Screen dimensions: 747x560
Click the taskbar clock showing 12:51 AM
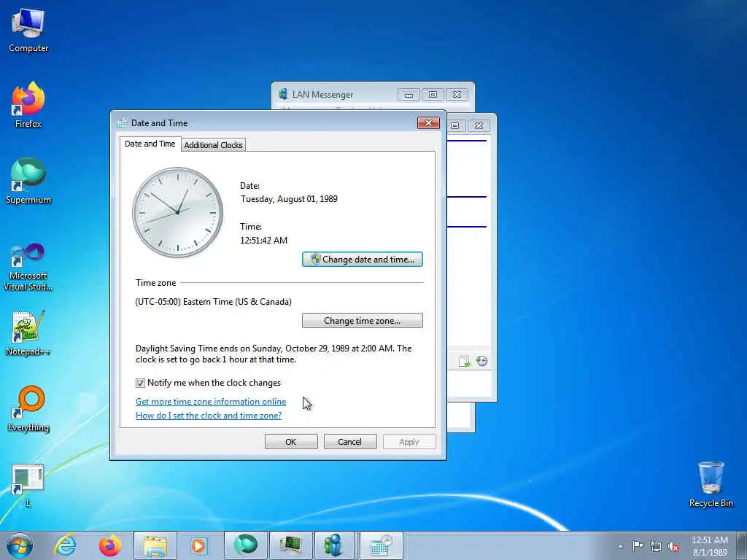(x=709, y=546)
